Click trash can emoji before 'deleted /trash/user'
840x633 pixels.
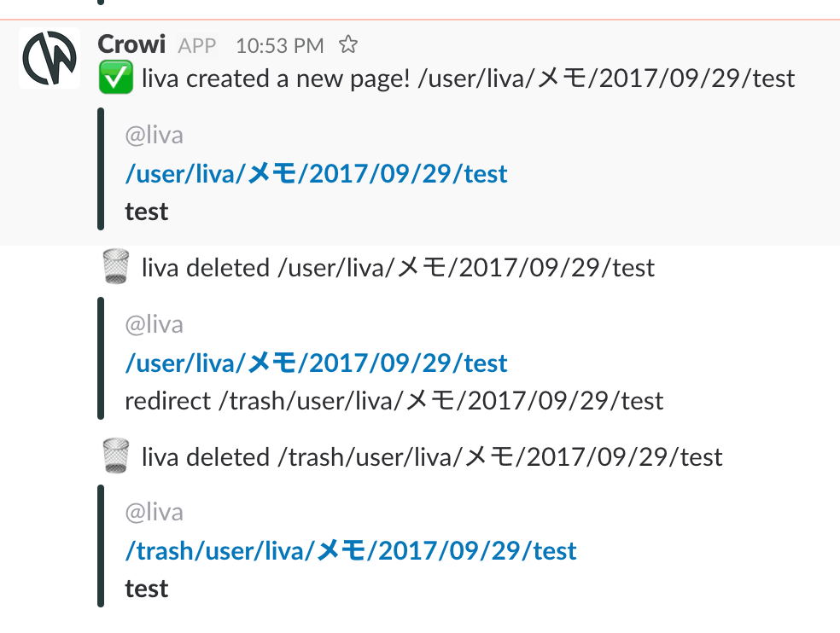tap(116, 456)
